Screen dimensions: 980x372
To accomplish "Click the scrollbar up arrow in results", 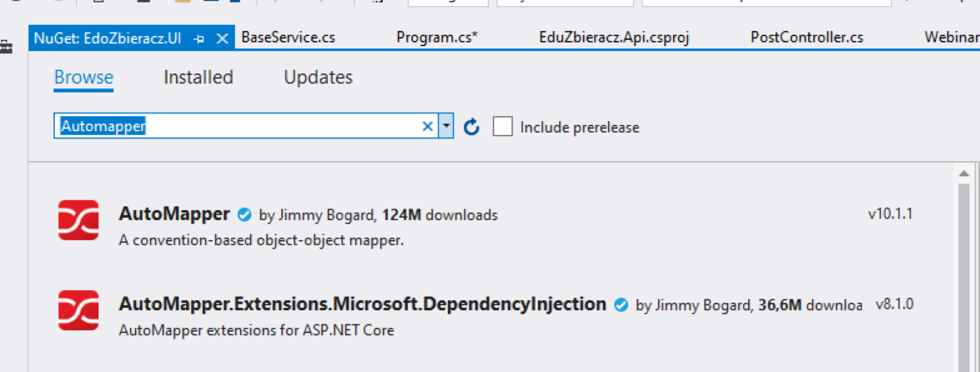I will (964, 173).
